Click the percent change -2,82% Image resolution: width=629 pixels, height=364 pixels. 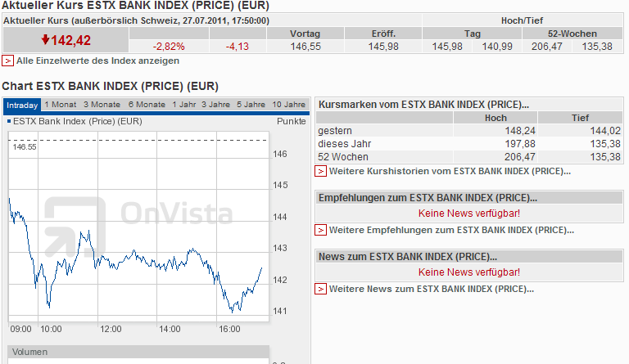(169, 47)
